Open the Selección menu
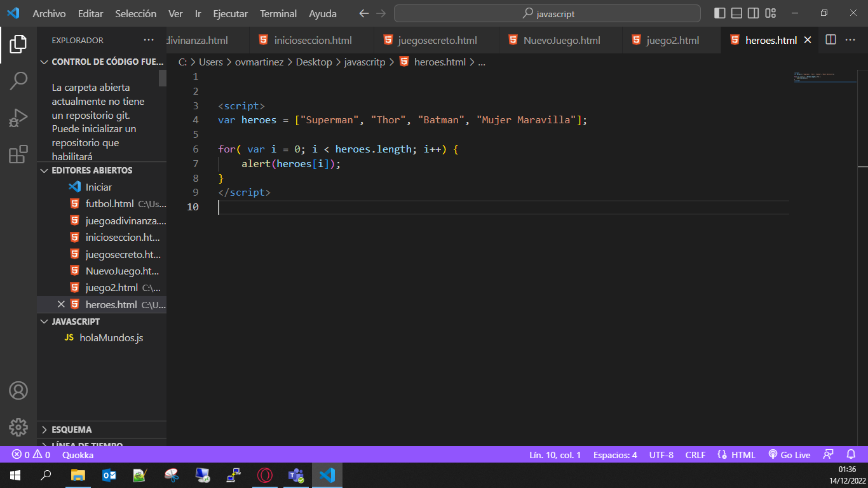 tap(136, 13)
